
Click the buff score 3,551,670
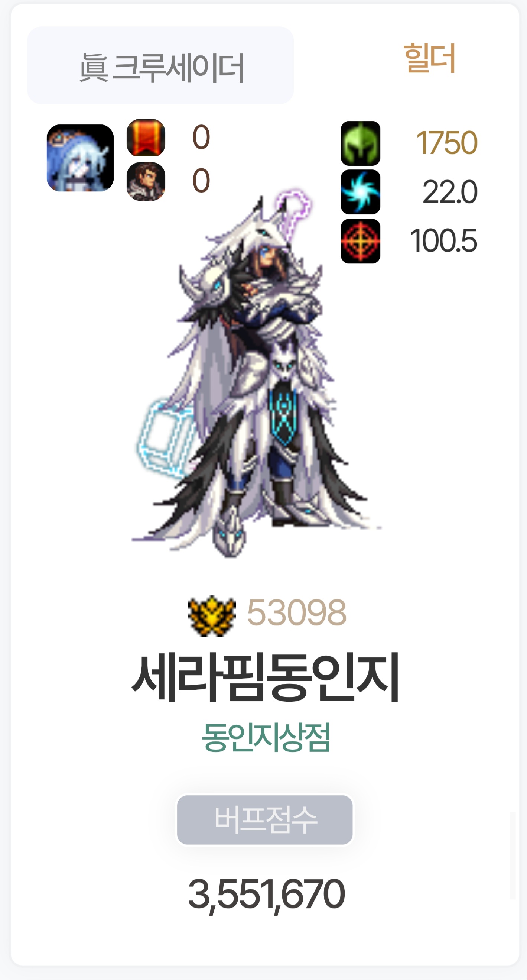coord(266,894)
